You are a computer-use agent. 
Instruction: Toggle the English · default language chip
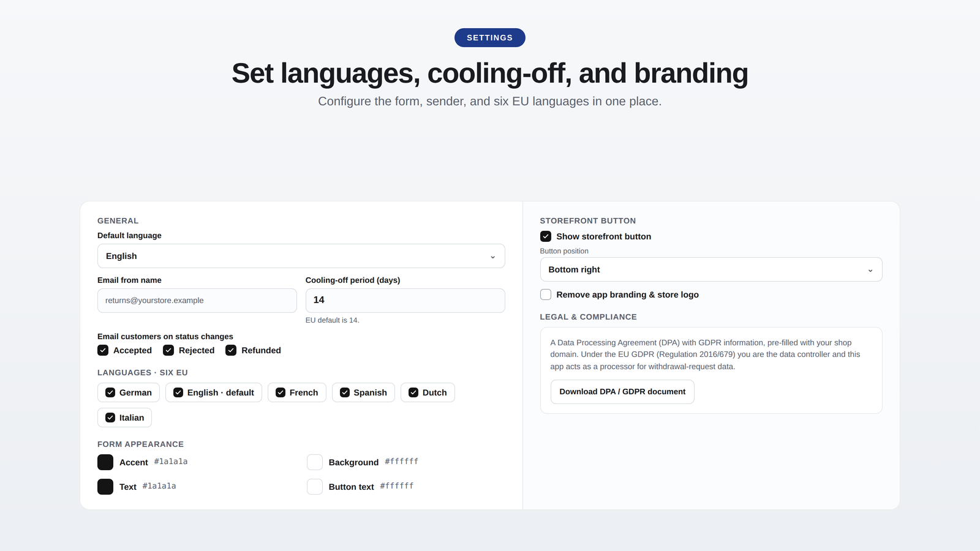[x=214, y=392]
